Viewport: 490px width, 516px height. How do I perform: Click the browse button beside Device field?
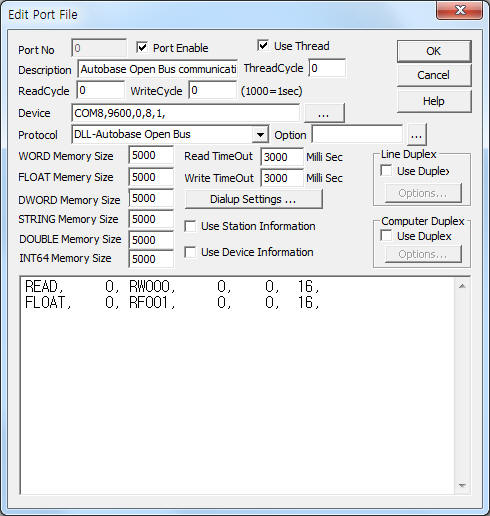[x=324, y=113]
